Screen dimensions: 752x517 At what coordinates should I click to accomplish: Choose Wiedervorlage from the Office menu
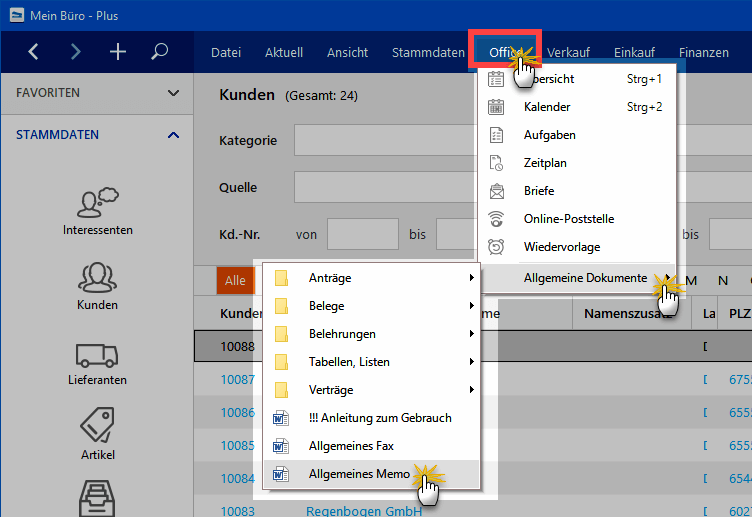point(576,247)
